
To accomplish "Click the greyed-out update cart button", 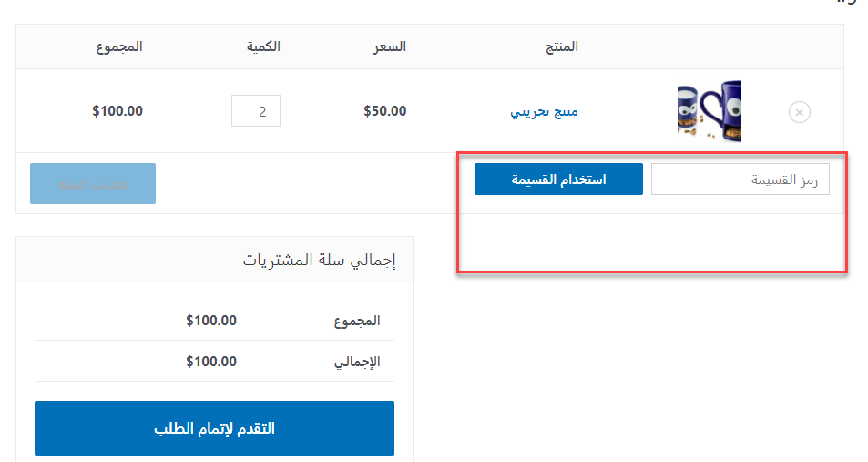I will coord(93,183).
